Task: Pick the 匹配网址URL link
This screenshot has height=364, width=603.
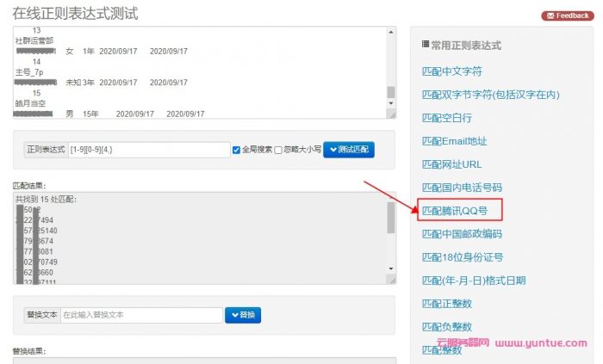Action: coord(451,163)
